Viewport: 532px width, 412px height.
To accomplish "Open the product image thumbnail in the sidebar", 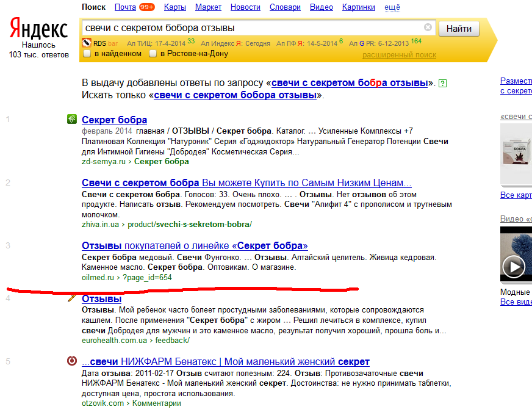I will tap(516, 154).
